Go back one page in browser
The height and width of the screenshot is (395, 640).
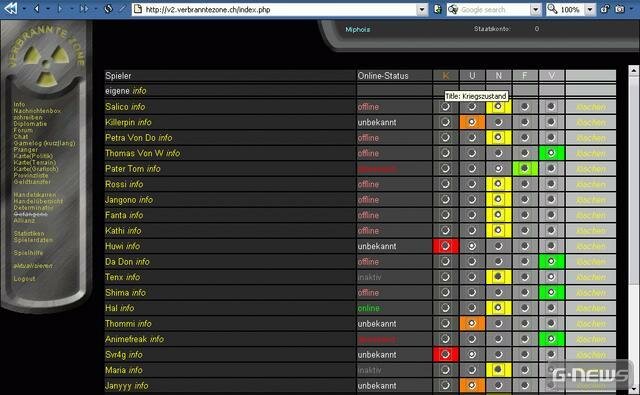(x=36, y=9)
